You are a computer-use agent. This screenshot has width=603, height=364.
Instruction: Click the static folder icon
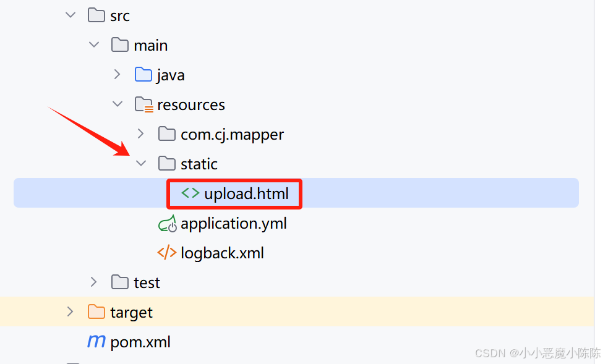pyautogui.click(x=166, y=163)
